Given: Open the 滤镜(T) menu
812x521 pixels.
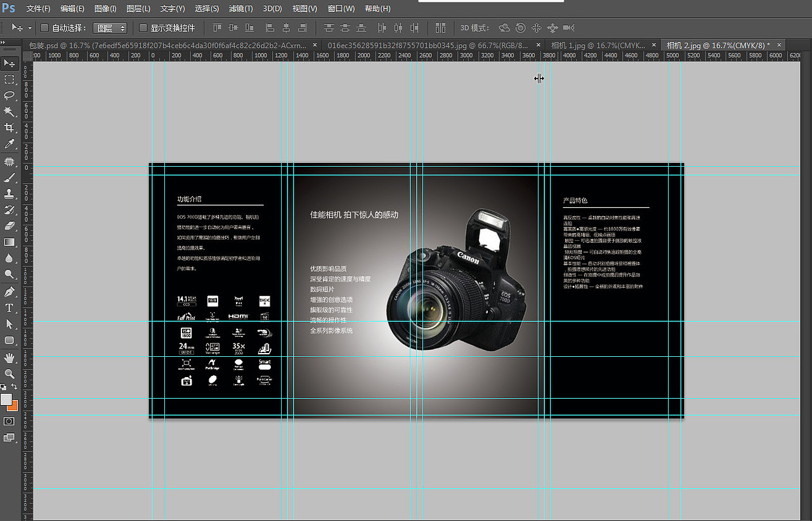Looking at the screenshot, I should 240,9.
